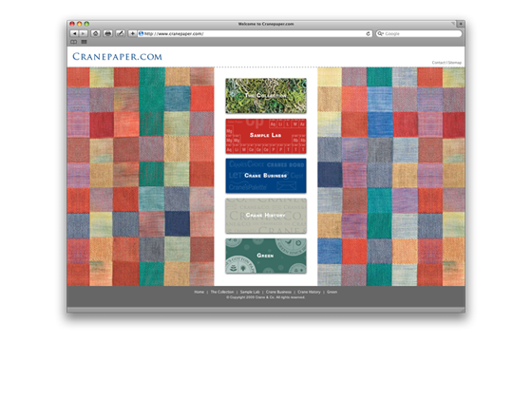Open the Google search magnifier dropdown

click(x=381, y=33)
